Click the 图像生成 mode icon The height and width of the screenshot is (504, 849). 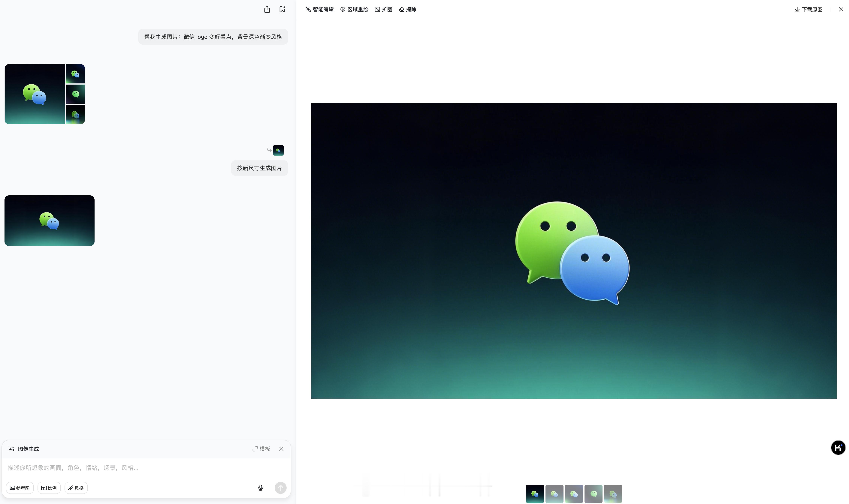(x=11, y=449)
